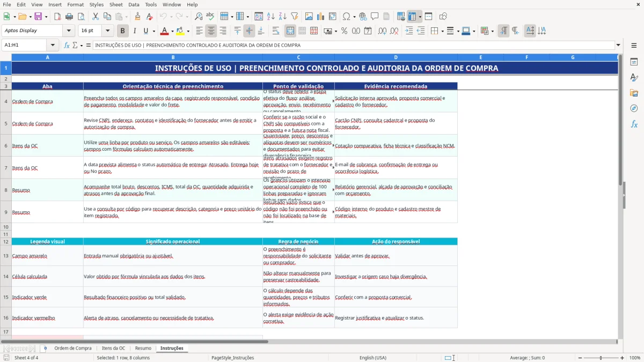This screenshot has height=362, width=644.
Task: Sort descending Z to A
Action: coord(283,17)
